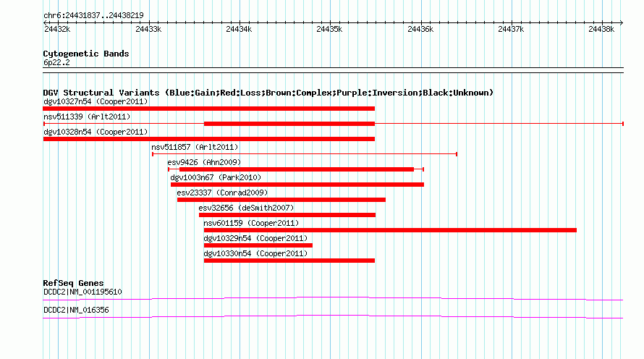Click the red bar for esv9426
This screenshot has height=359, width=644.
click(x=297, y=169)
